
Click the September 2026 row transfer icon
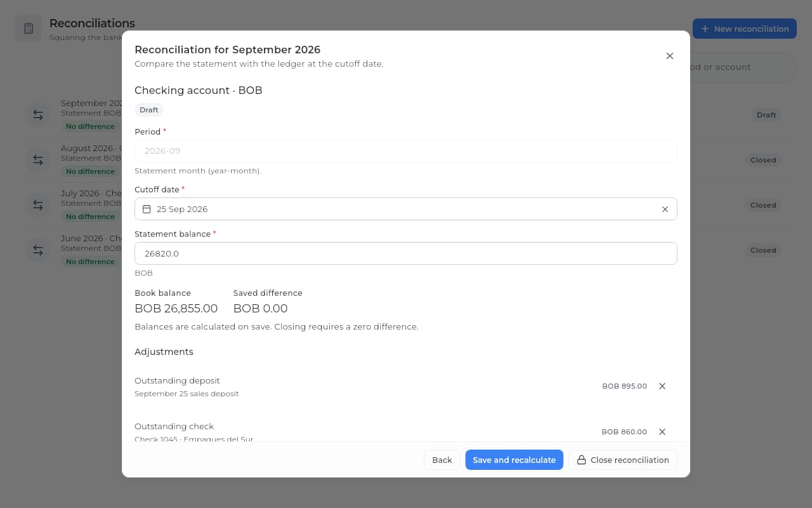[38, 115]
